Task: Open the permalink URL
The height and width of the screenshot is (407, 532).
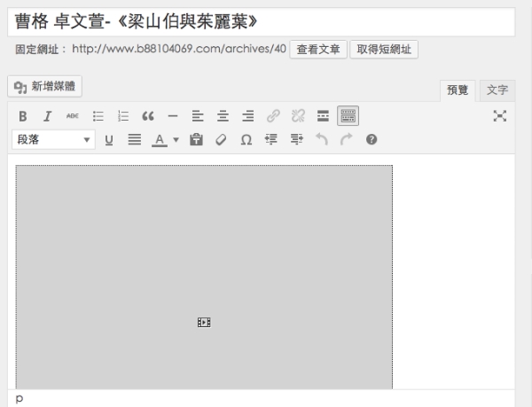Action: pyautogui.click(x=179, y=49)
